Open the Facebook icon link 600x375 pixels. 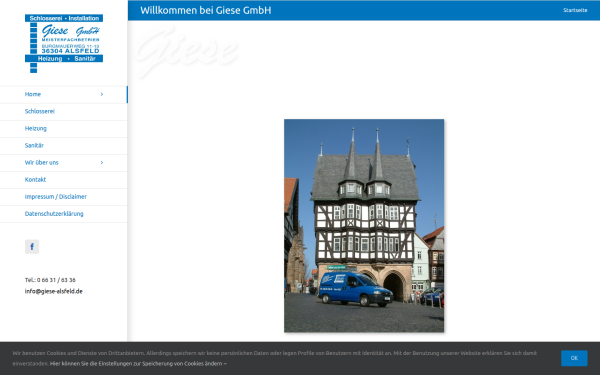32,247
